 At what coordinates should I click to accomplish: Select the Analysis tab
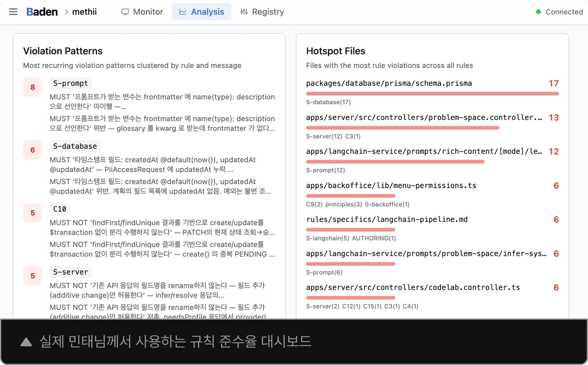click(201, 12)
